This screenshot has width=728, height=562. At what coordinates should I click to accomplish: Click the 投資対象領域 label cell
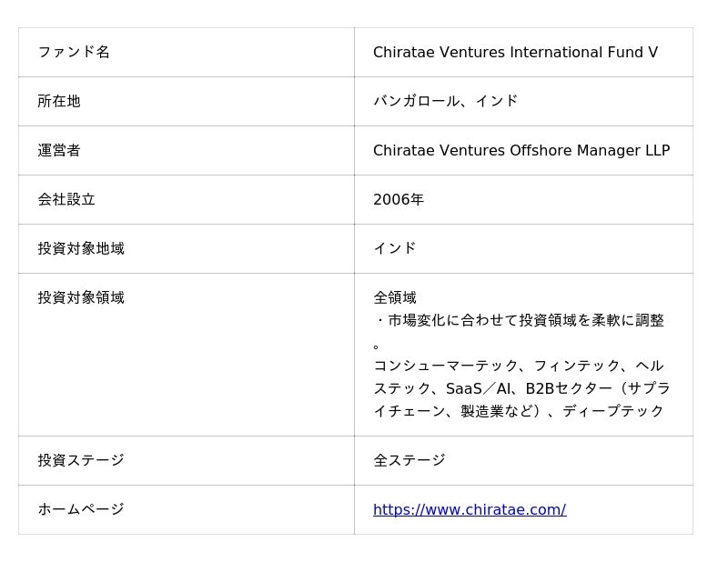[81, 298]
